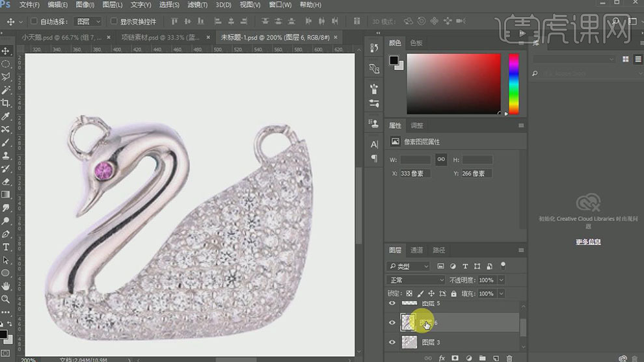
Task: Select the Pen tool
Action: click(6, 234)
